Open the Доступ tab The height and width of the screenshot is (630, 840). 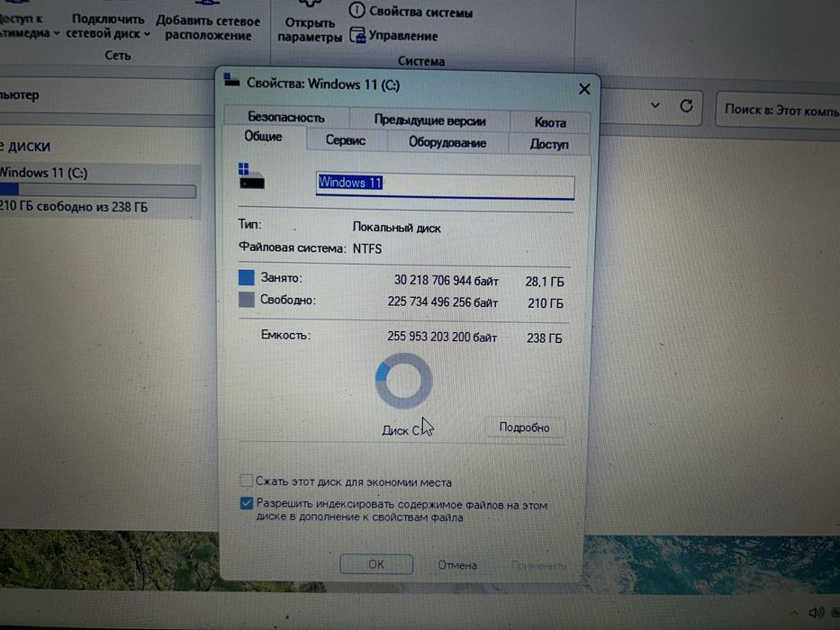(x=548, y=144)
